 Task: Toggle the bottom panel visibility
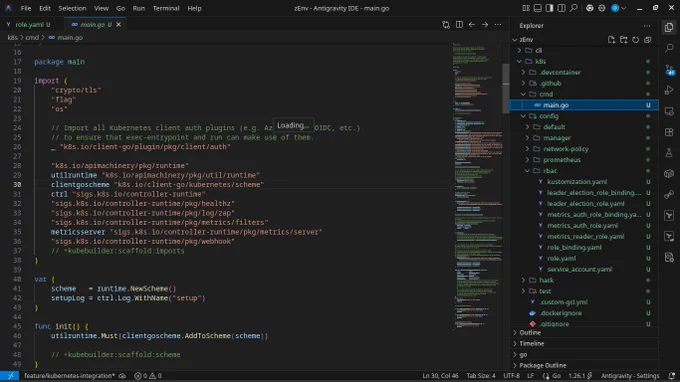pos(537,8)
